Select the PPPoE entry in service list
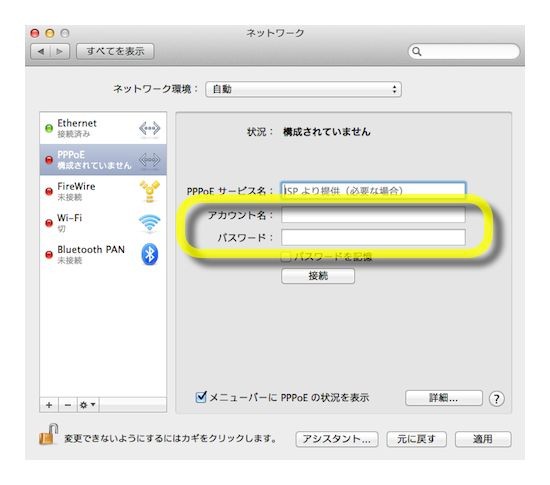 coord(103,160)
